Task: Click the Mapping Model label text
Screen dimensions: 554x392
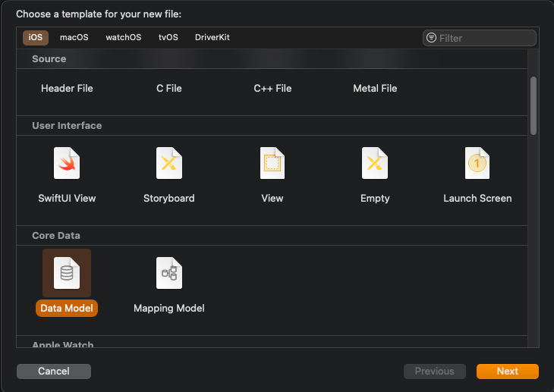Action: pos(169,309)
